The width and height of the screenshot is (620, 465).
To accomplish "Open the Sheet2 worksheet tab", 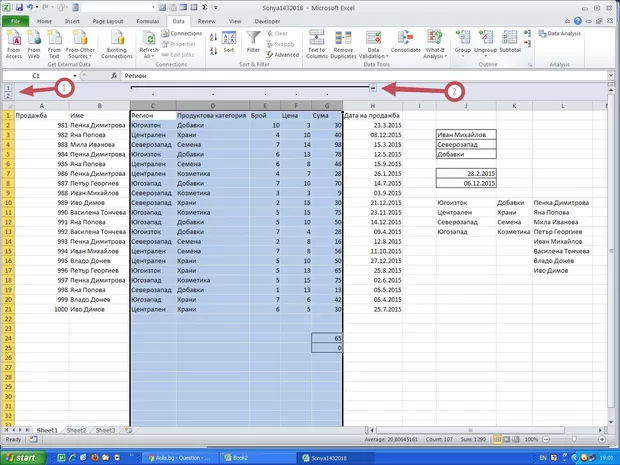I will (x=77, y=430).
